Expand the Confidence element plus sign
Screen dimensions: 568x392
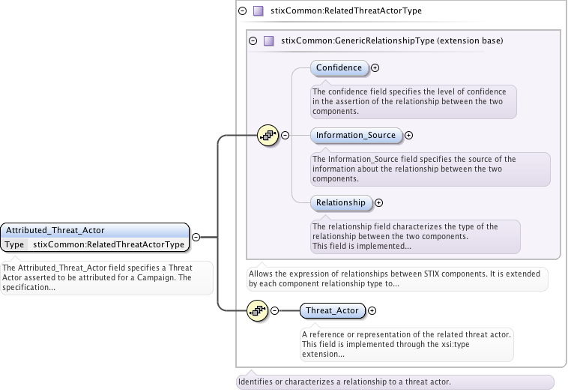[x=375, y=68]
